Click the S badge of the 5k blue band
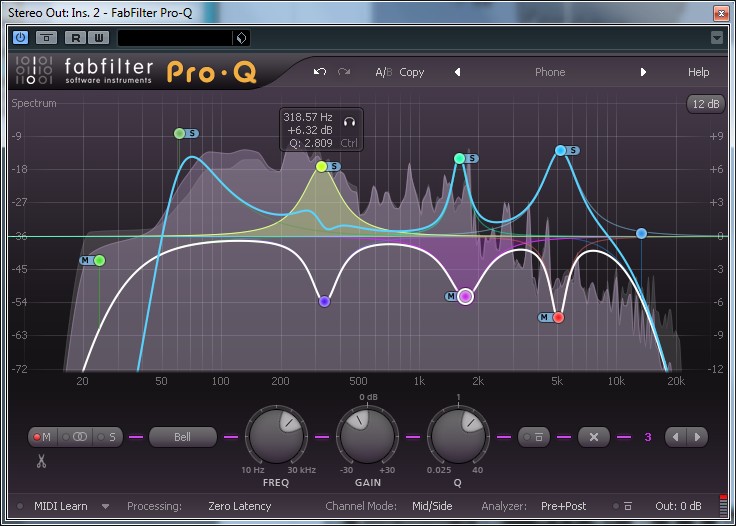 tap(573, 150)
